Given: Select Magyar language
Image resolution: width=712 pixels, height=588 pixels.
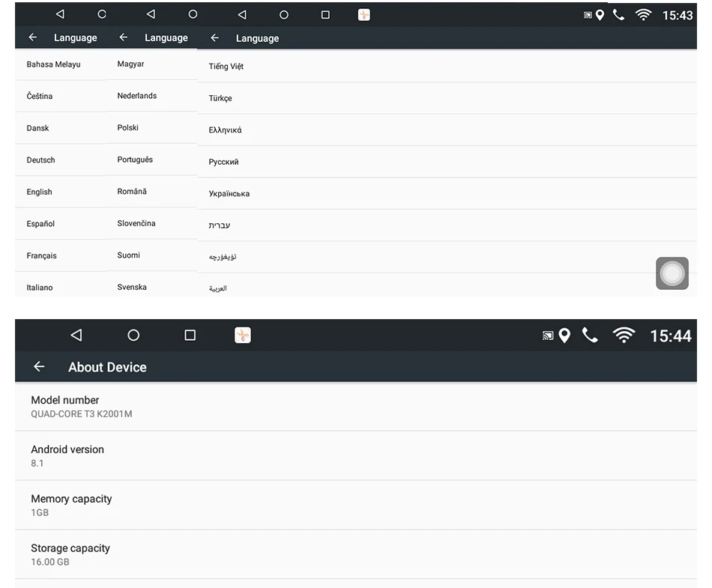Looking at the screenshot, I should (151, 64).
